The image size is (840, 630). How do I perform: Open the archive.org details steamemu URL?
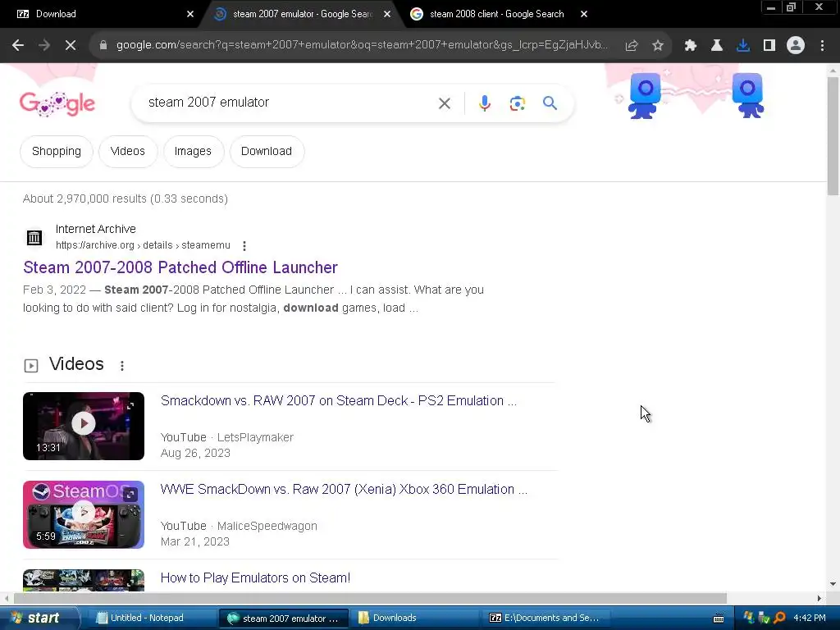coord(143,245)
